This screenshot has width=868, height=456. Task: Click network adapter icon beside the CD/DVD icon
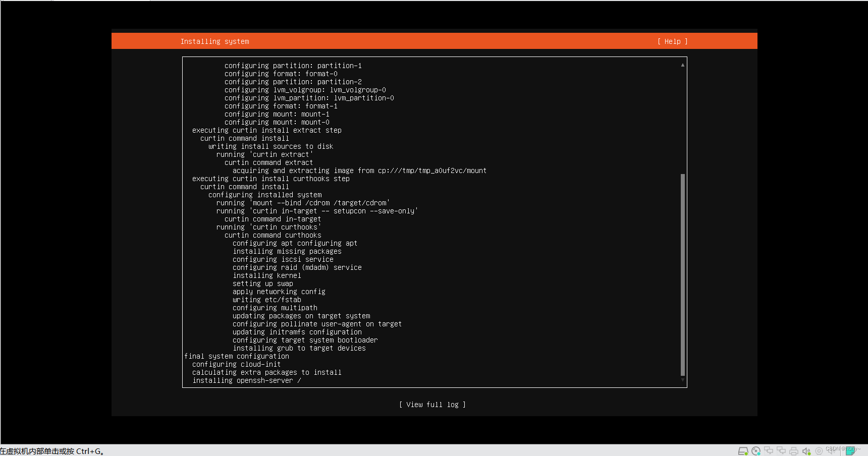click(x=769, y=450)
